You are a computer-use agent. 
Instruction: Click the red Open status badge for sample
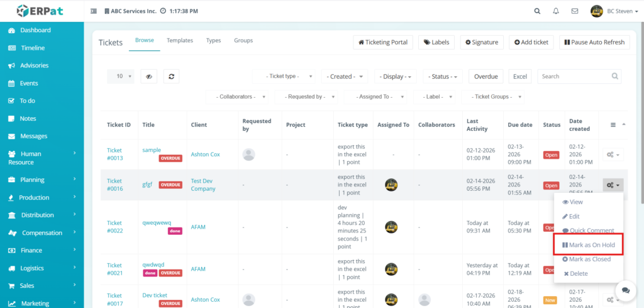(551, 155)
